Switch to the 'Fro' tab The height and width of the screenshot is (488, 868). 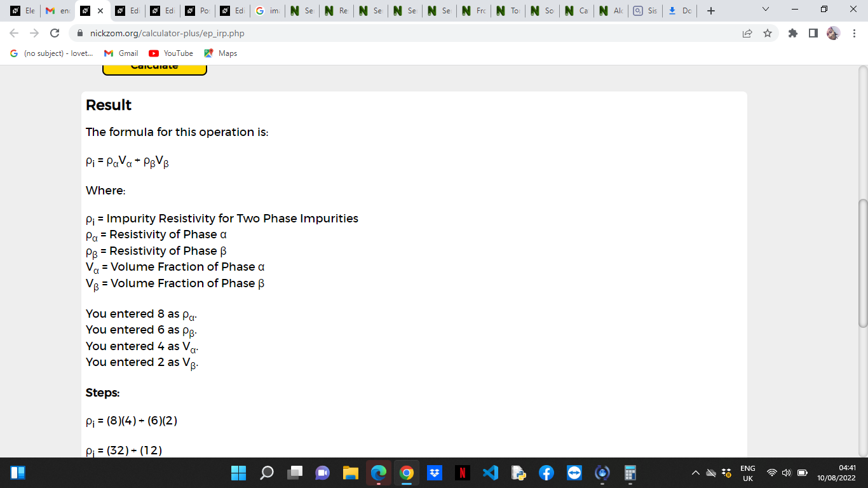[x=475, y=11]
